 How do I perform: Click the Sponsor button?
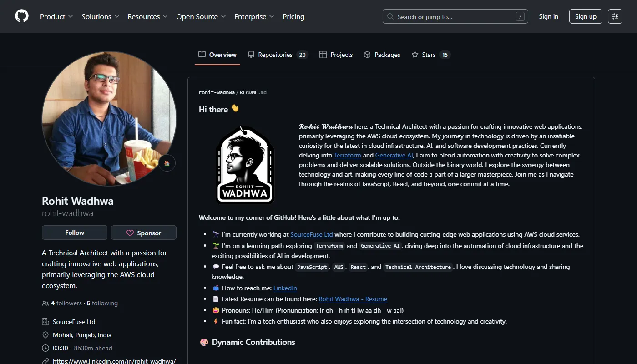(x=144, y=233)
